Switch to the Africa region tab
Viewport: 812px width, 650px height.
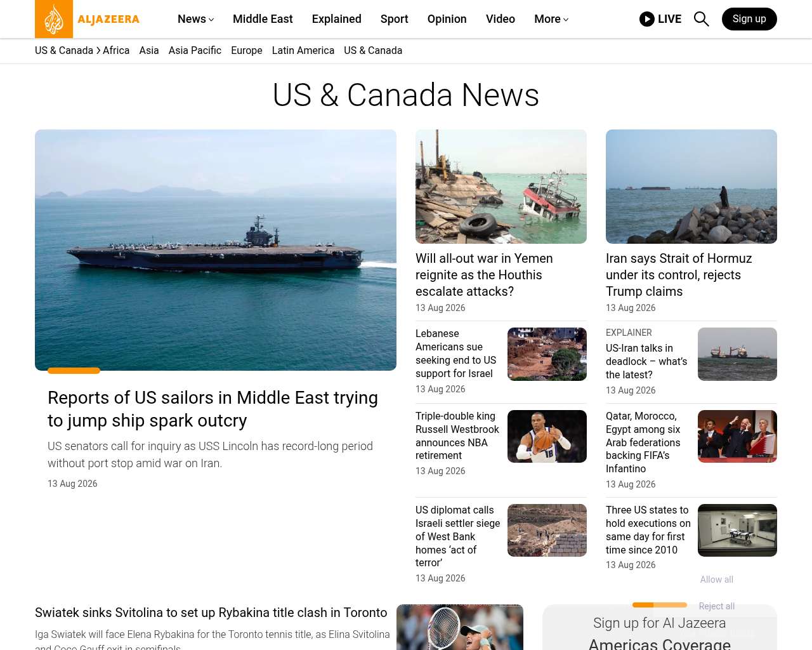click(116, 51)
